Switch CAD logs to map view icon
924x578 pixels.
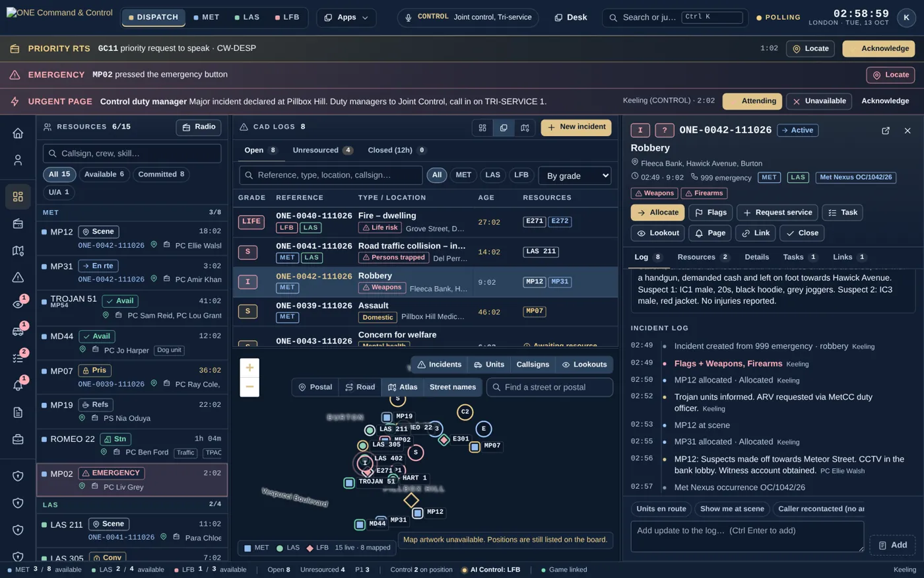pos(525,127)
